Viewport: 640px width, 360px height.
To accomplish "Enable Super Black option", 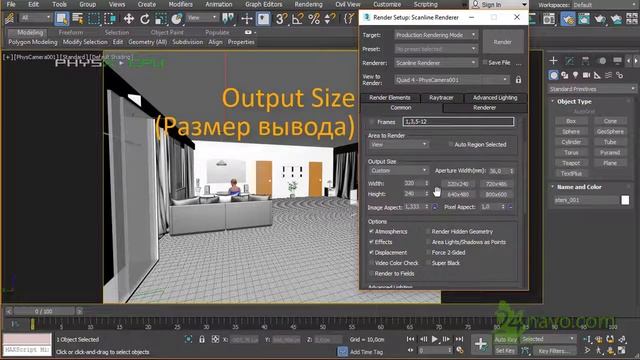I will pos(428,263).
